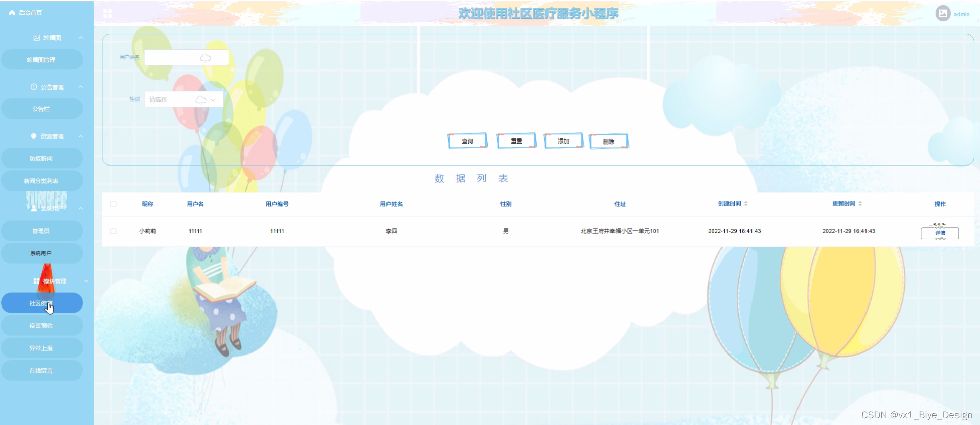Click the 重置 reset button
This screenshot has height=425, width=980.
[x=516, y=141]
